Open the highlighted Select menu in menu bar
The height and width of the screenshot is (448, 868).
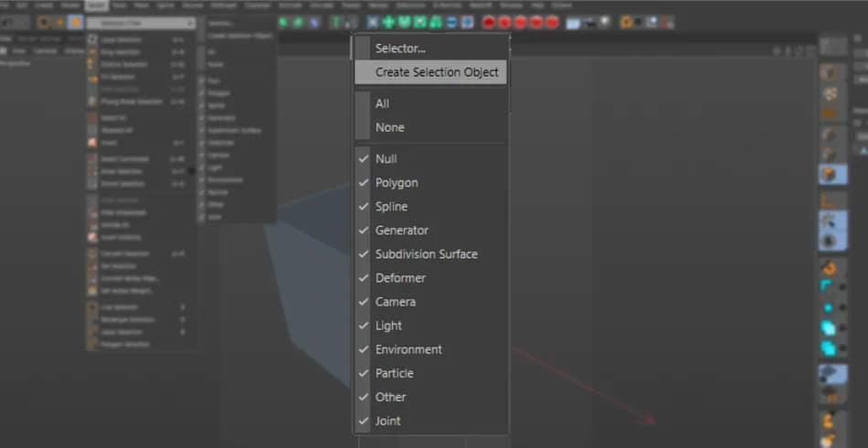(x=97, y=5)
